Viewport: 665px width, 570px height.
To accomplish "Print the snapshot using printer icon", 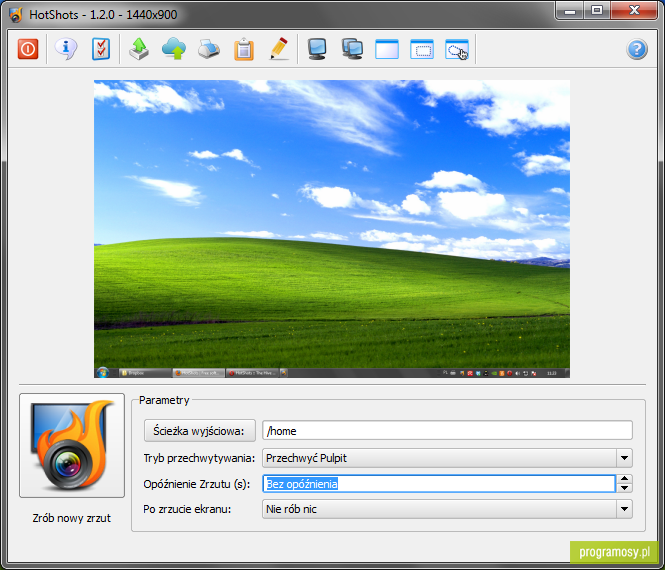I will click(x=209, y=49).
